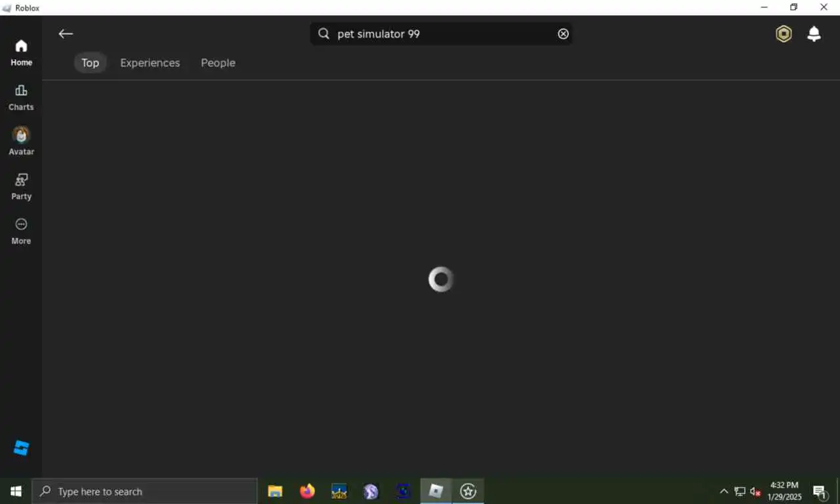This screenshot has height=504, width=840.
Task: Switch to the Experiences tab
Action: (x=150, y=63)
